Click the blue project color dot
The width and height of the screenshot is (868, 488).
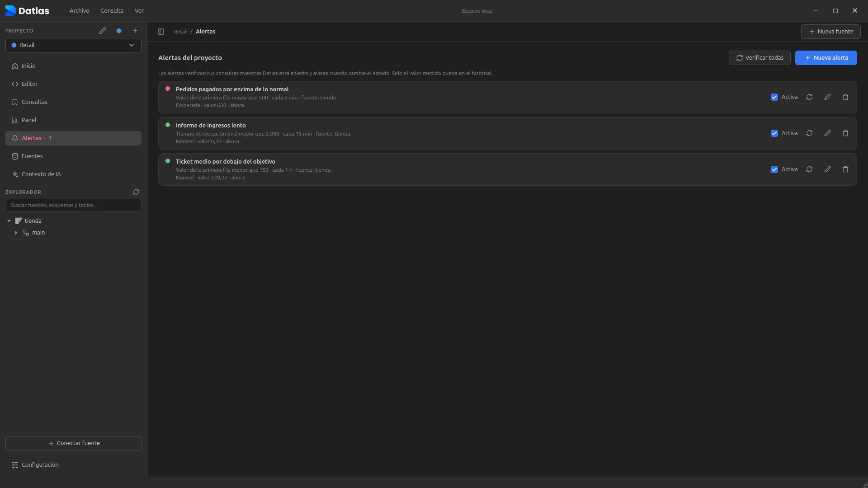click(119, 31)
